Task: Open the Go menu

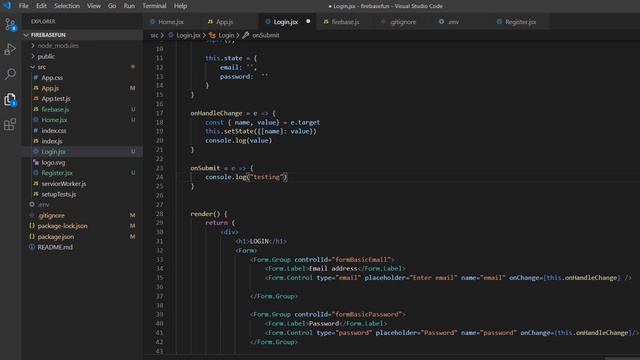Action: (112, 6)
